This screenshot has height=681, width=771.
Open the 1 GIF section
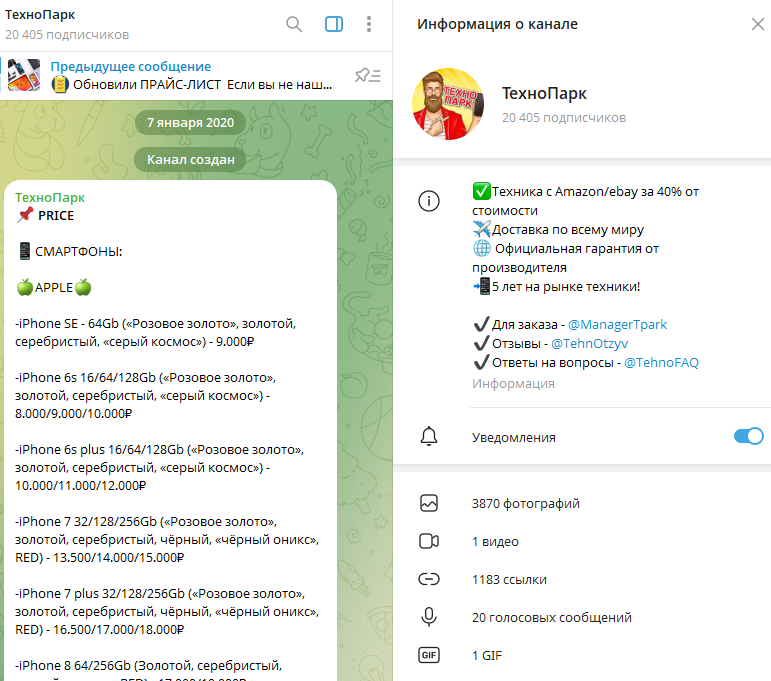pyautogui.click(x=582, y=655)
